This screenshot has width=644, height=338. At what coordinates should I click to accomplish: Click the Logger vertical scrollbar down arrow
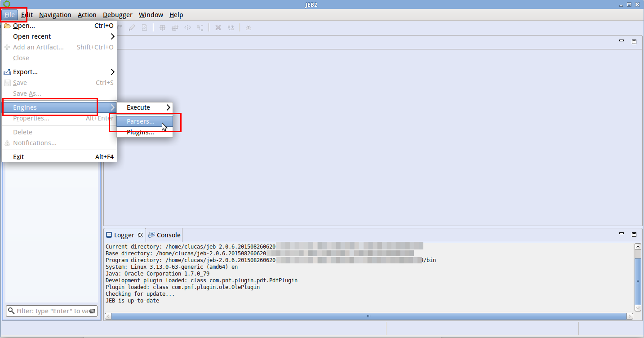click(638, 308)
